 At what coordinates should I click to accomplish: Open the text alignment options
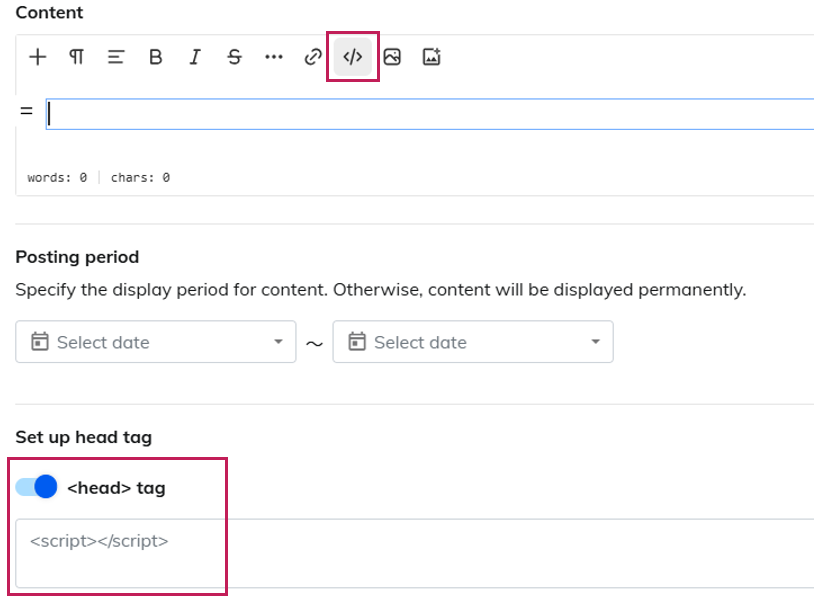(116, 57)
